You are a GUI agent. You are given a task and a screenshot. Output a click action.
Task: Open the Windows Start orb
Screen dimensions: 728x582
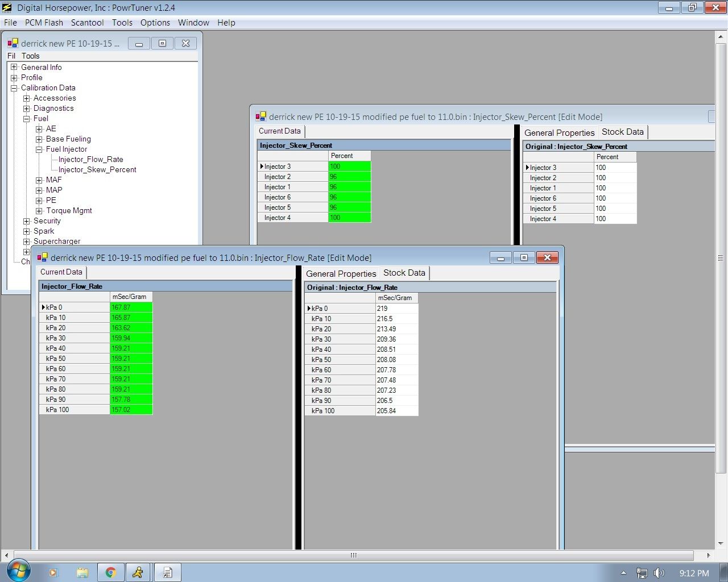pyautogui.click(x=18, y=571)
